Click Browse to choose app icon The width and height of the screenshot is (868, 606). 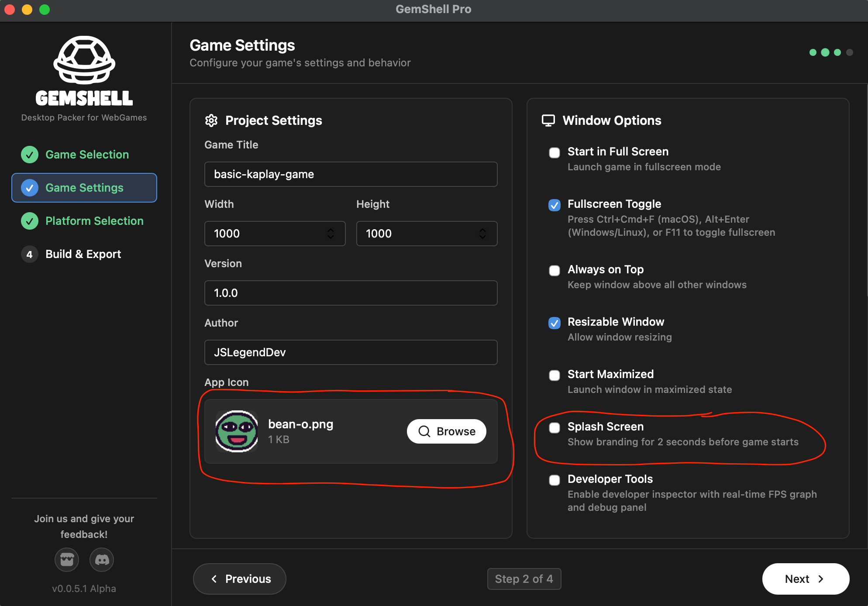[x=447, y=431]
